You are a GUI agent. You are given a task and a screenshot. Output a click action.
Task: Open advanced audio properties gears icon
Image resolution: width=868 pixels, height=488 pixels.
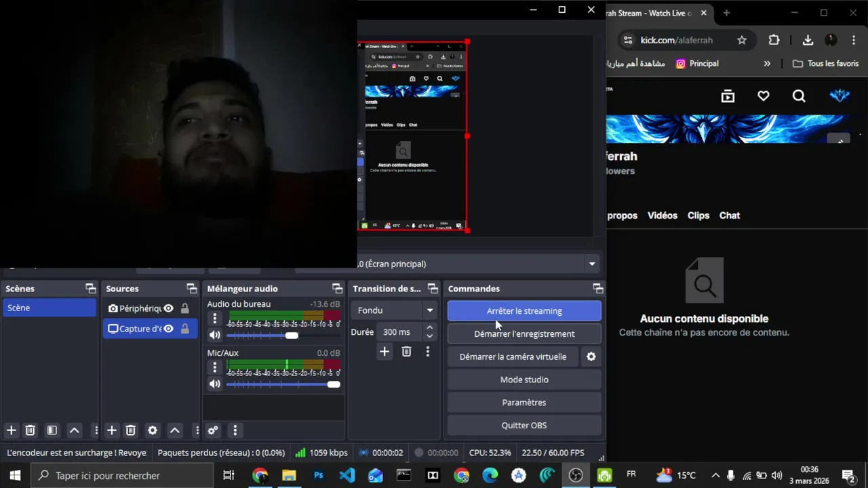point(213,430)
